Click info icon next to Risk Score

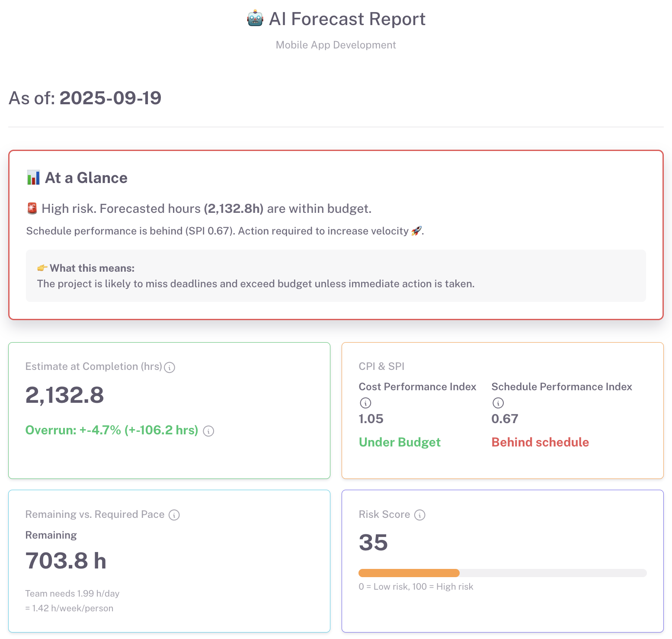(420, 515)
